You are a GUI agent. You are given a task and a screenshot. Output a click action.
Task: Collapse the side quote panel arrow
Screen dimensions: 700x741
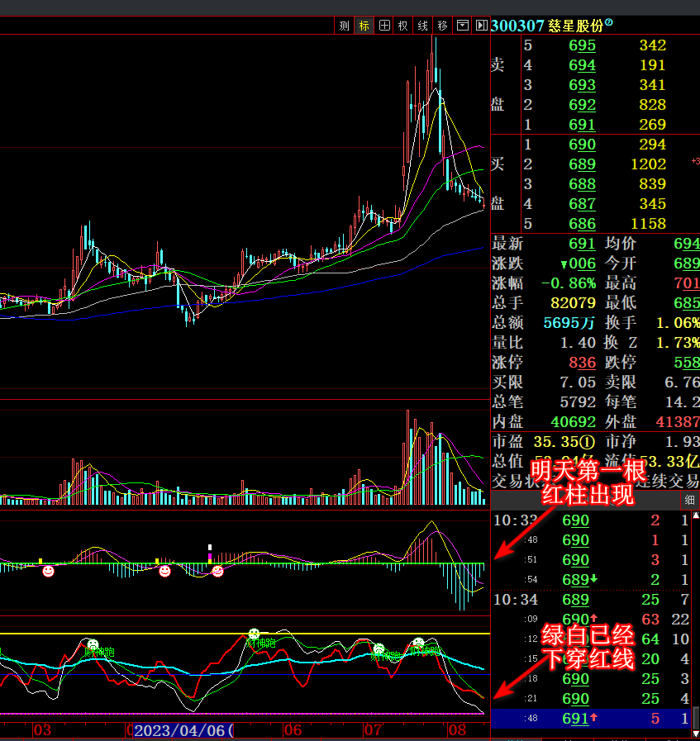tap(481, 26)
